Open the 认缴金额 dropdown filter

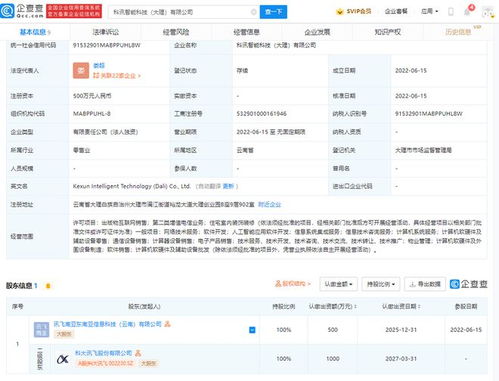pyautogui.click(x=338, y=284)
